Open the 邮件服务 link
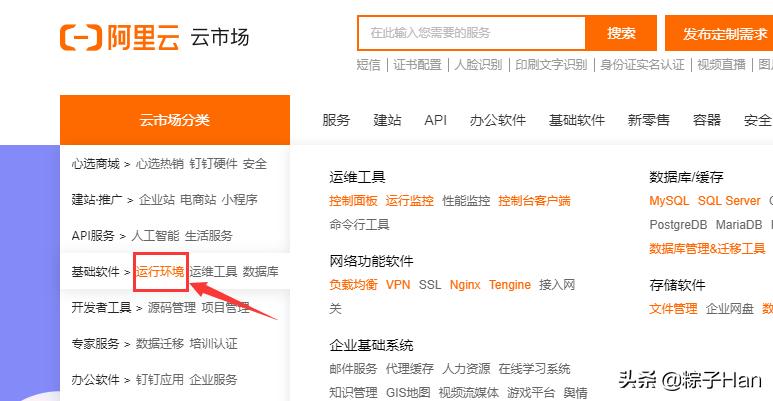 click(x=353, y=369)
